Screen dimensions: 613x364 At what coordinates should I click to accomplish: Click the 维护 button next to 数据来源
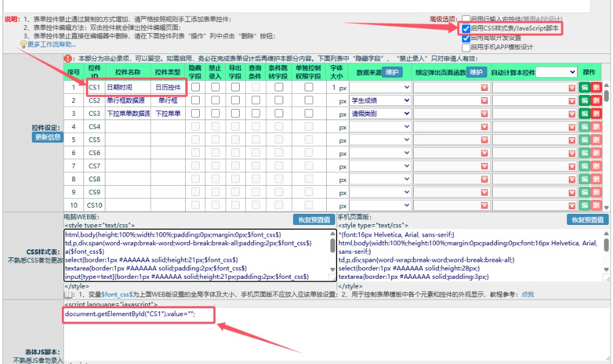coord(392,72)
